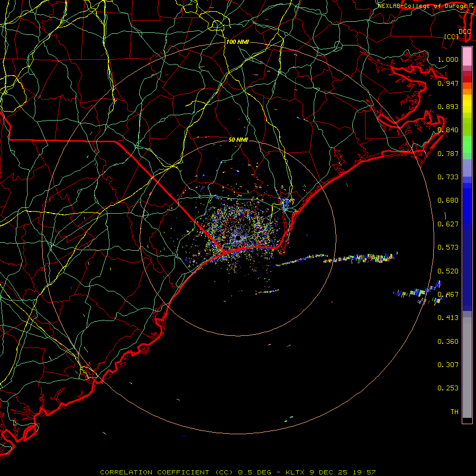Click the [CC] product label
The height and width of the screenshot is (476, 476).
pos(452,36)
